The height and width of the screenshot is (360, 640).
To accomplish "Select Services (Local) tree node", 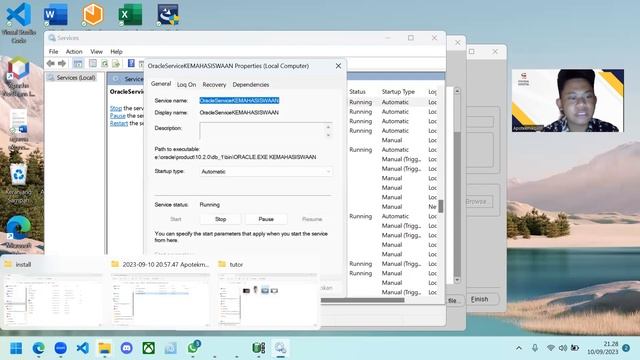I will point(76,78).
